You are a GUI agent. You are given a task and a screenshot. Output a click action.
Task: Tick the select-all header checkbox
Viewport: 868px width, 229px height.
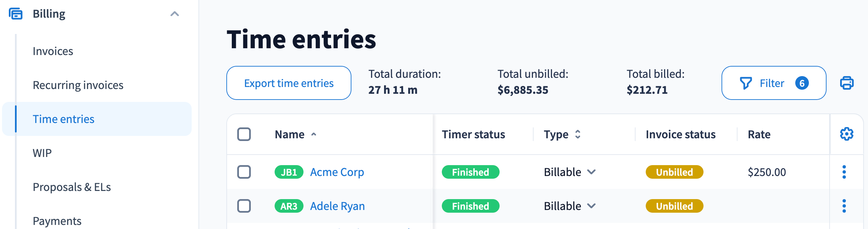(x=244, y=134)
